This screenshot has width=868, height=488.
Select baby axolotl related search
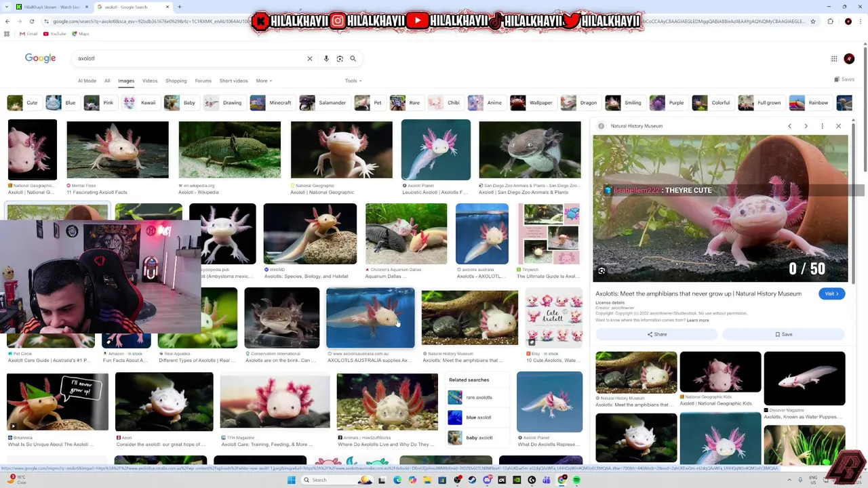[478, 438]
